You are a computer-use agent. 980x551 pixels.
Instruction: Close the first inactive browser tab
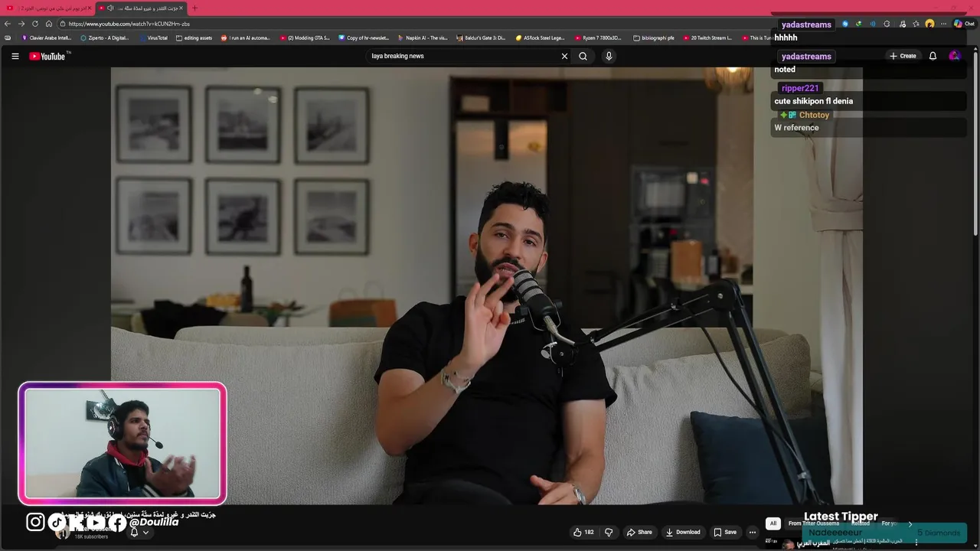89,8
